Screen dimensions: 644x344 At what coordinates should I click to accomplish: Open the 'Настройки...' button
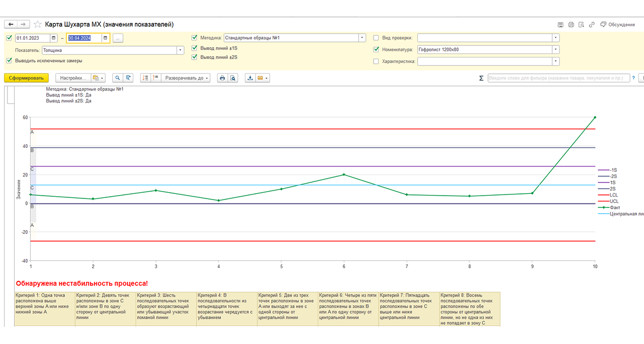click(73, 78)
